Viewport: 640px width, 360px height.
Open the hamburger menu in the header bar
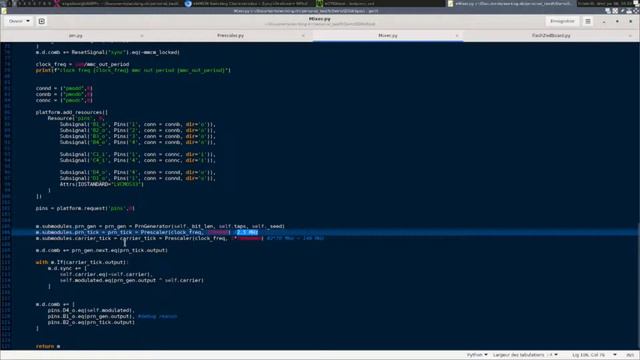pyautogui.click(x=588, y=21)
